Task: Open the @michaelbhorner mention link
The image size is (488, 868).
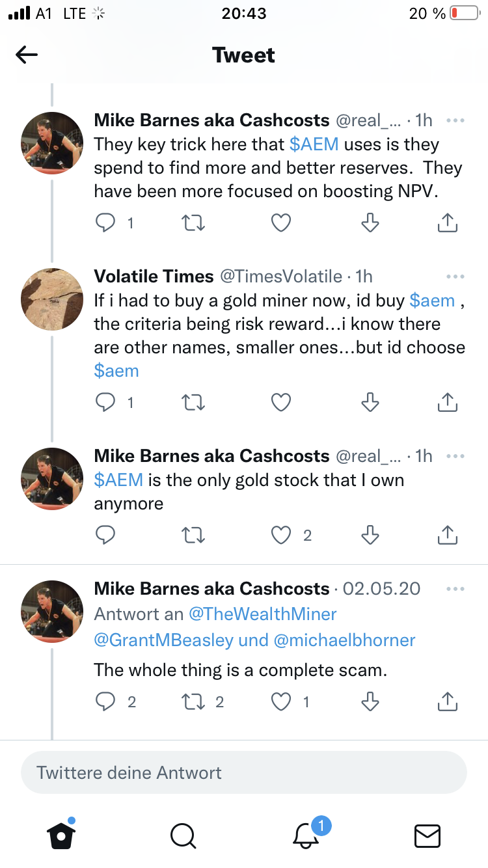Action: (344, 640)
